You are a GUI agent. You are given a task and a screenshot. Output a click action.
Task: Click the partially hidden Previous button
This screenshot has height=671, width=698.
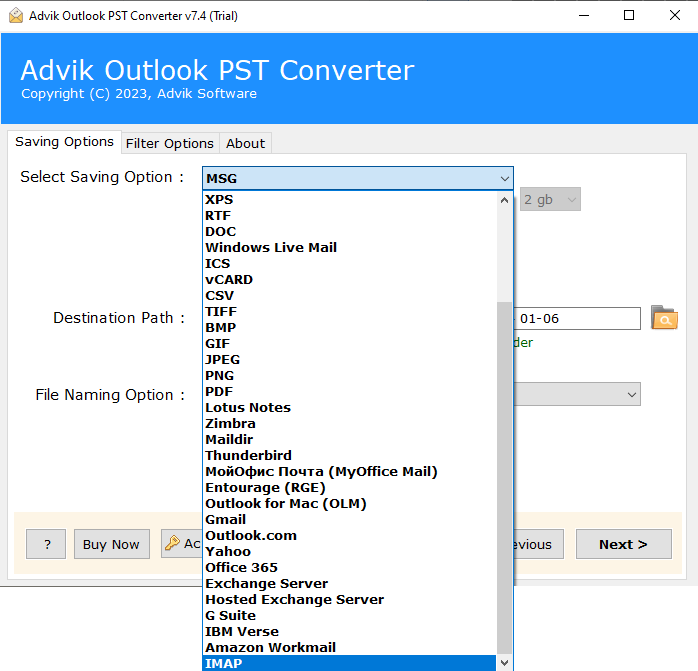[x=539, y=544]
